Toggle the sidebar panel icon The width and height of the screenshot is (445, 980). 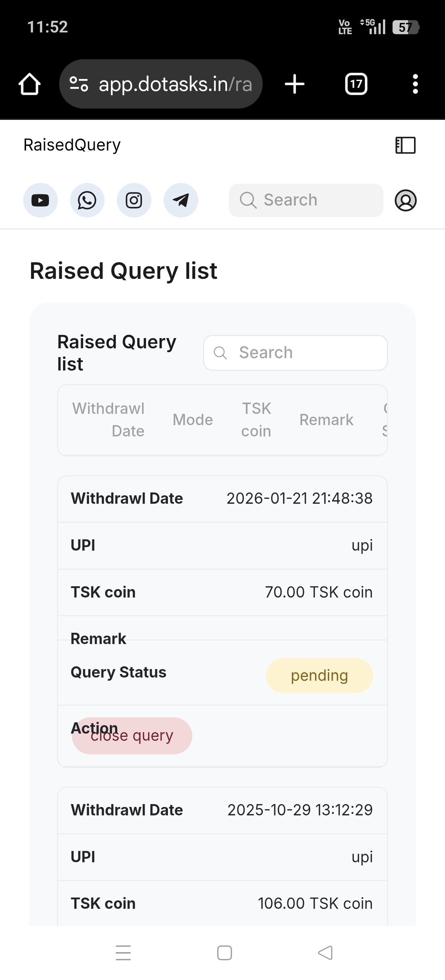click(x=406, y=145)
